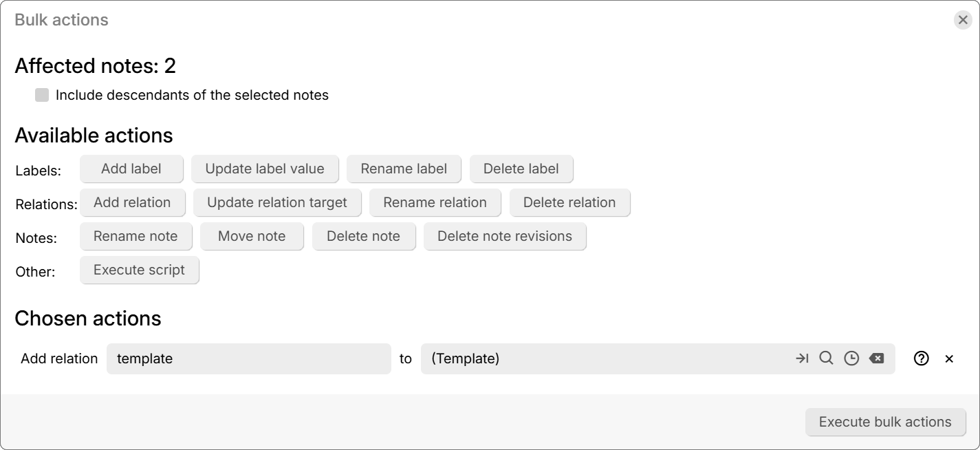Open help for Add relation action
Screen dimensions: 980x450
point(922,358)
